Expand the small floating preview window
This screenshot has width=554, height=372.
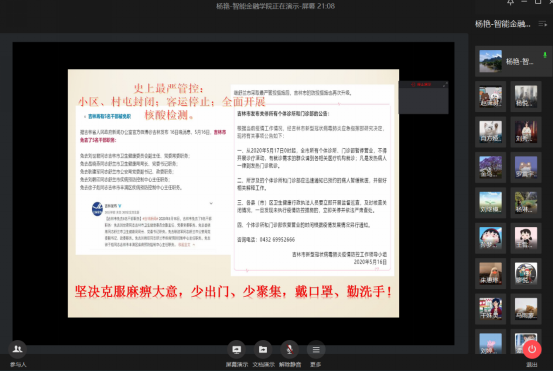tap(445, 85)
